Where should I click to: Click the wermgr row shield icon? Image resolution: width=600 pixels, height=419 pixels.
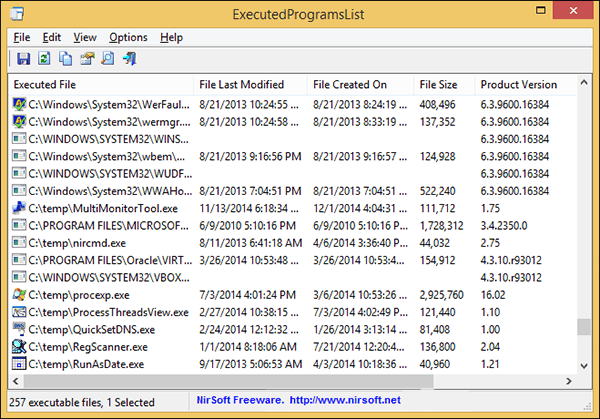pos(19,122)
